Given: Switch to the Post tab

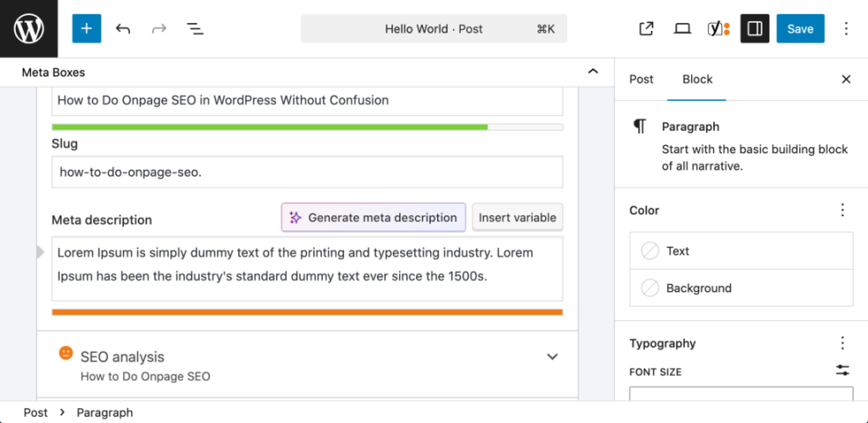Looking at the screenshot, I should [x=641, y=79].
